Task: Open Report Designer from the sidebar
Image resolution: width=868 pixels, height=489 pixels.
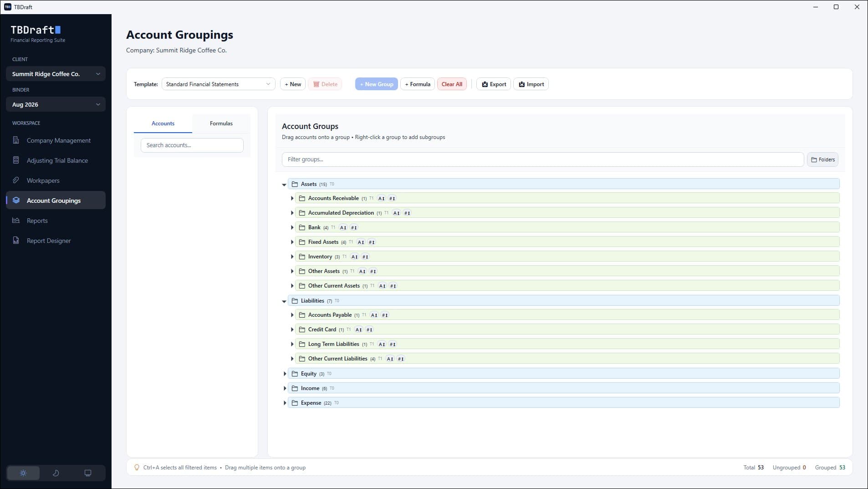Action: pos(56,241)
